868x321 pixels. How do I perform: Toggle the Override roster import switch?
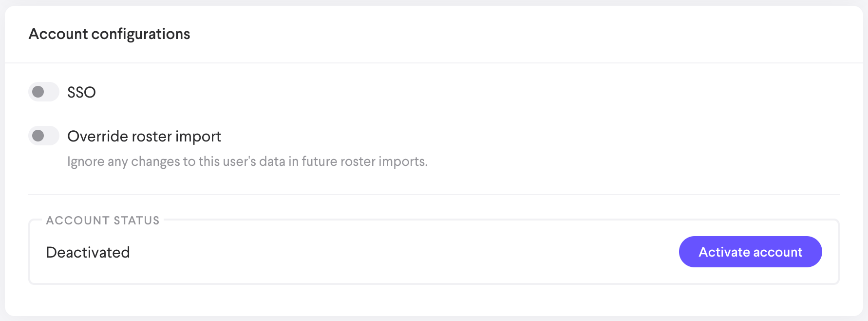[43, 136]
